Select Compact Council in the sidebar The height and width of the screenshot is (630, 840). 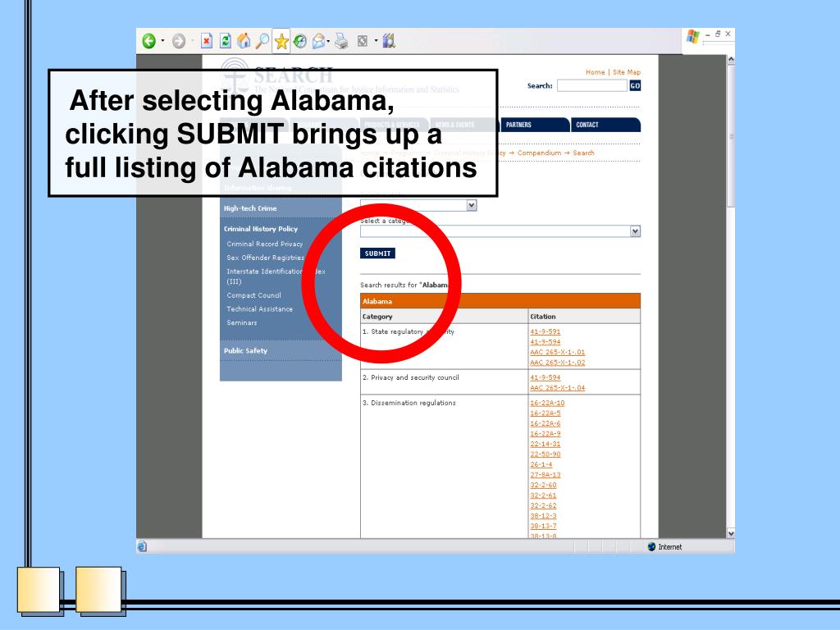pos(254,295)
